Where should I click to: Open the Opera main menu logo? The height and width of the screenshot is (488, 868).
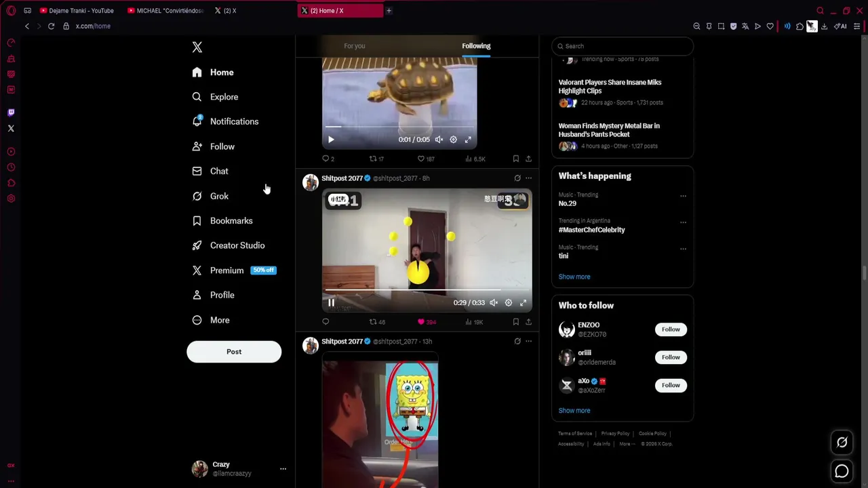[11, 10]
